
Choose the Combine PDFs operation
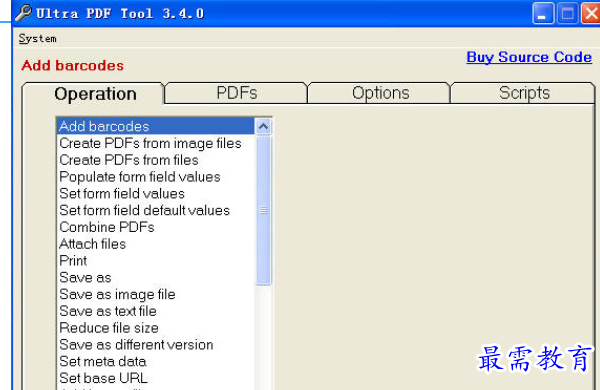pyautogui.click(x=155, y=227)
